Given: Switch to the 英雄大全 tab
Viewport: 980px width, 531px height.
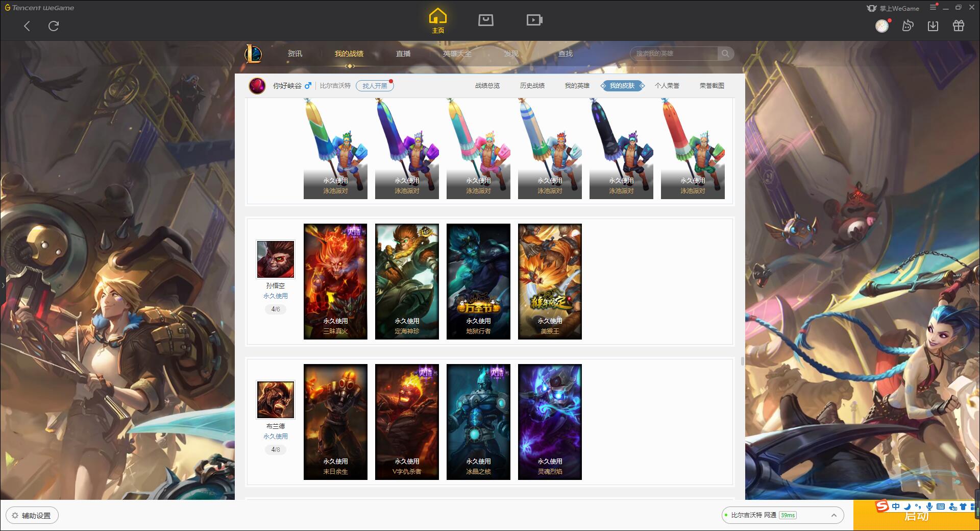Looking at the screenshot, I should click(x=457, y=54).
